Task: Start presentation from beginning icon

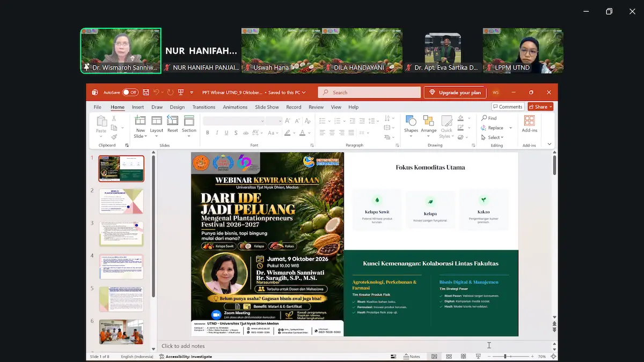Action: point(181,92)
